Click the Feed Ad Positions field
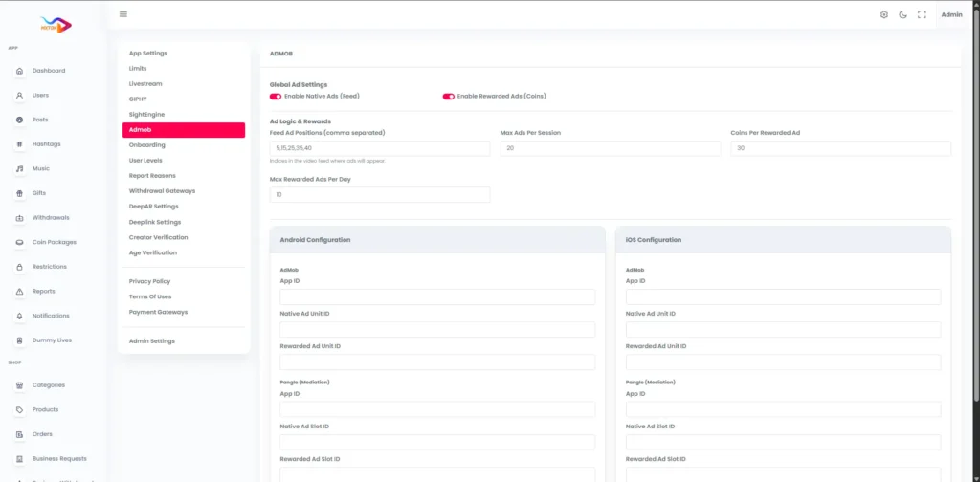The height and width of the screenshot is (482, 980). click(x=380, y=148)
